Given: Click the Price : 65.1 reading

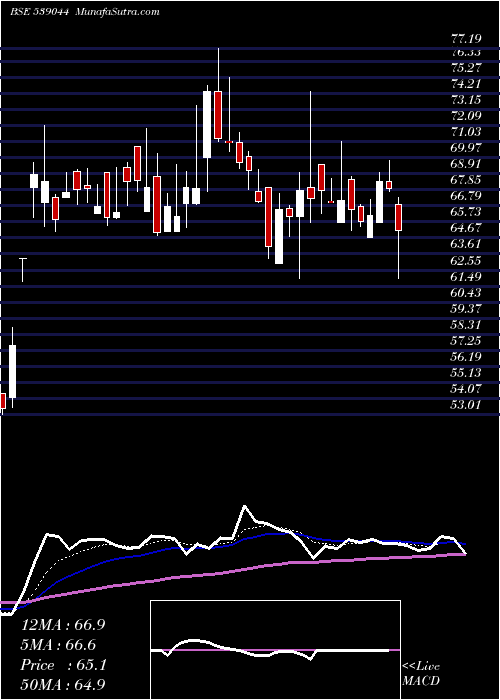Looking at the screenshot, I should [63, 665].
